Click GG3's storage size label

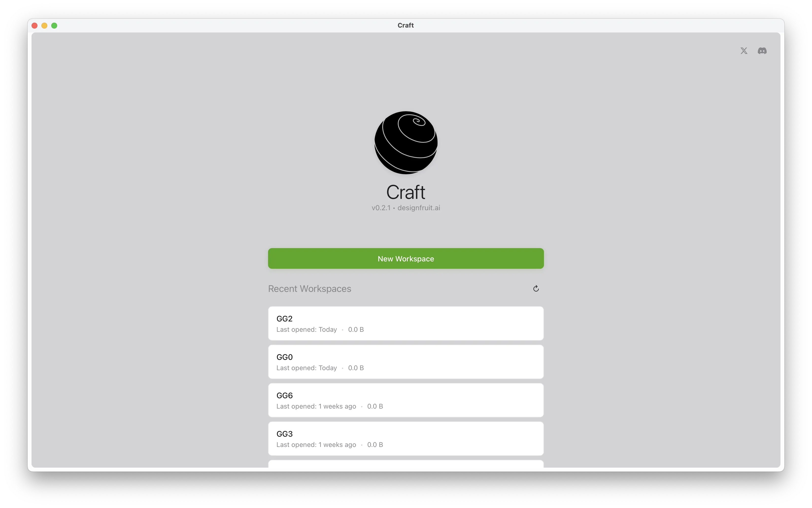pos(374,444)
